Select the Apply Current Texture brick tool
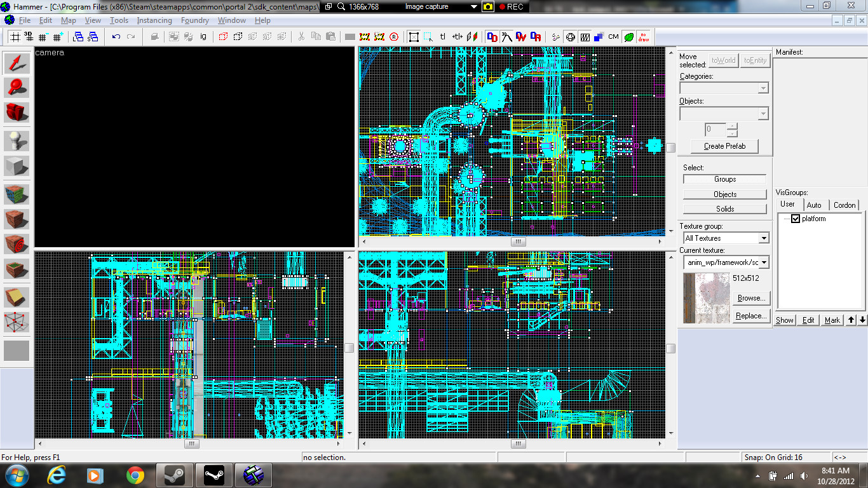Image resolution: width=868 pixels, height=488 pixels. [17, 219]
